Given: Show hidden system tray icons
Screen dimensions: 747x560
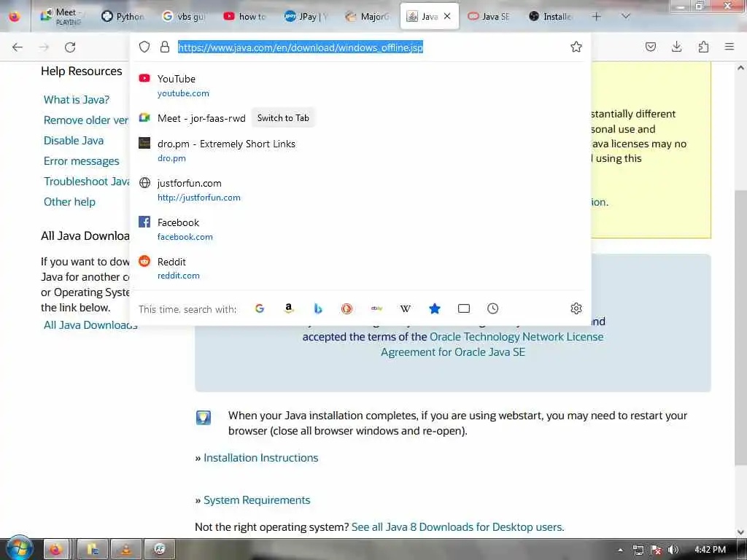Looking at the screenshot, I should coord(620,550).
